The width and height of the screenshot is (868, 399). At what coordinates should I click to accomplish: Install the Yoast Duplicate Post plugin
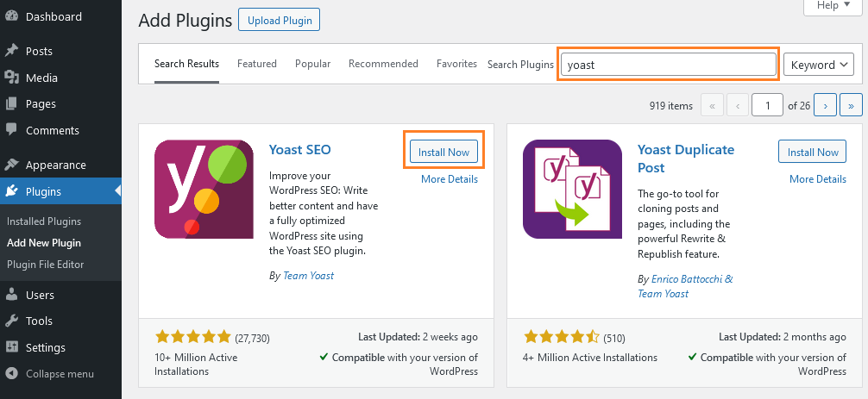click(x=812, y=152)
